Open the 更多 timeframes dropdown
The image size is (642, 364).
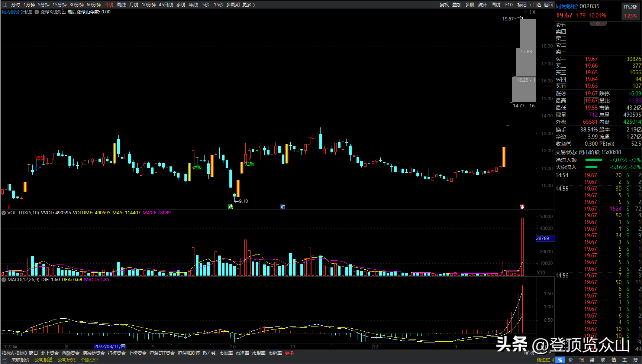click(x=248, y=5)
